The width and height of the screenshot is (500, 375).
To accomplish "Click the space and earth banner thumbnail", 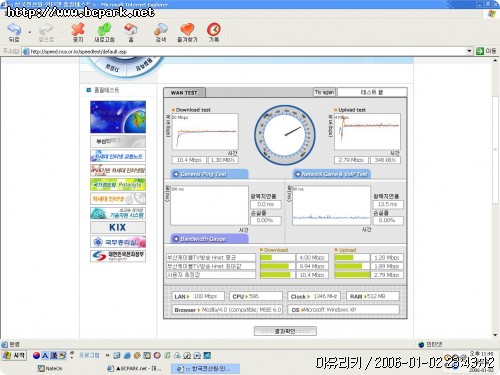I will pos(118,117).
